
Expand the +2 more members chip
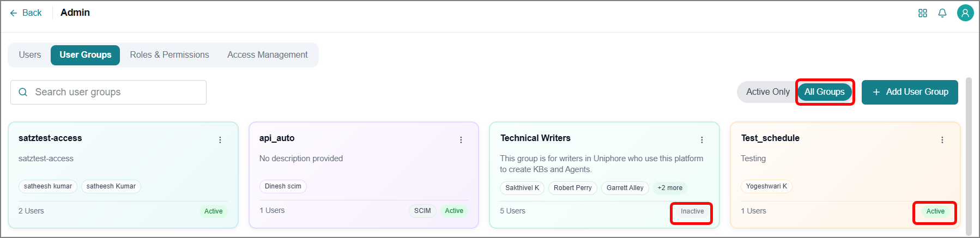670,188
